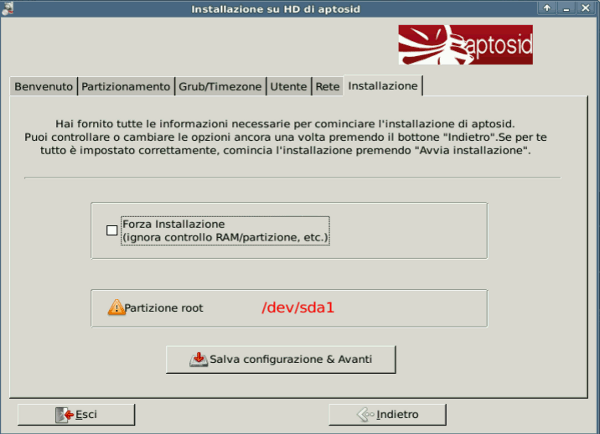Minimize the installer window
Viewport: 600px width, 434px height.
pyautogui.click(x=566, y=8)
